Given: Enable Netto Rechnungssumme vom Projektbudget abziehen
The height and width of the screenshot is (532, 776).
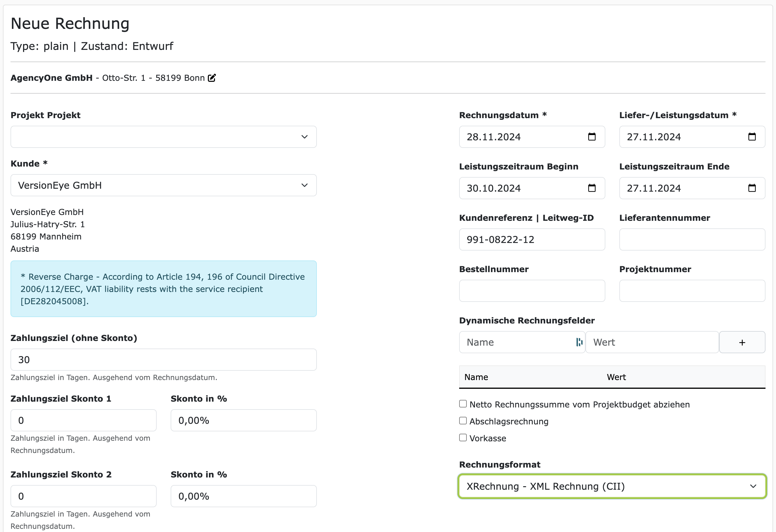Looking at the screenshot, I should (x=463, y=404).
